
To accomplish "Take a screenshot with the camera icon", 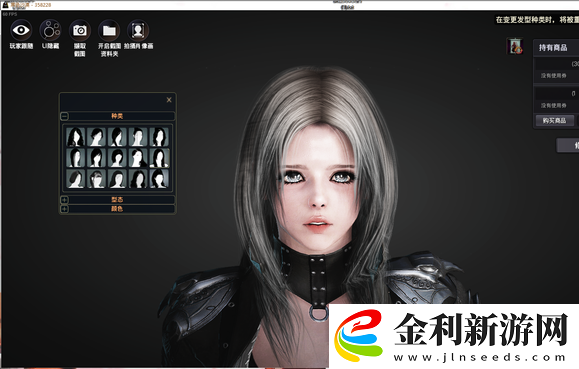I will [80, 30].
